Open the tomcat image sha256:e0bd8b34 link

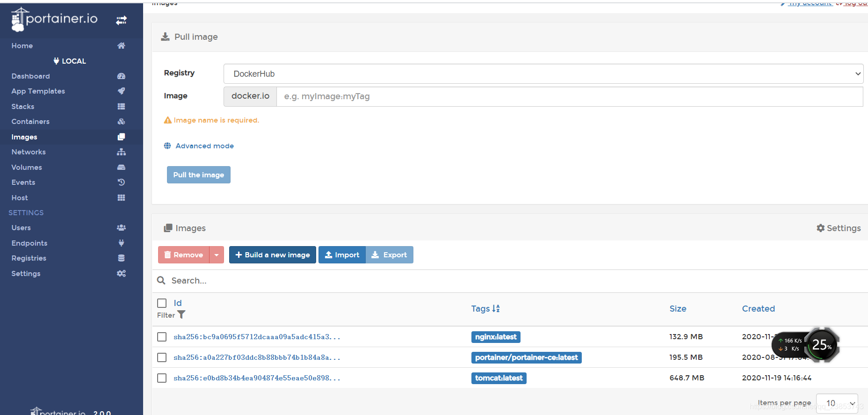pyautogui.click(x=257, y=378)
